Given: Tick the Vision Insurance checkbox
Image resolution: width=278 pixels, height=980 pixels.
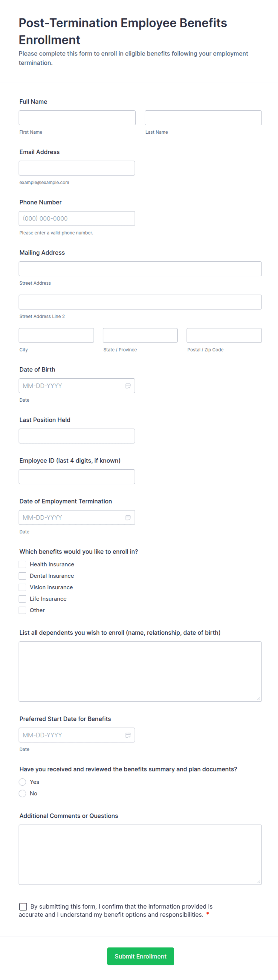Looking at the screenshot, I should [22, 587].
